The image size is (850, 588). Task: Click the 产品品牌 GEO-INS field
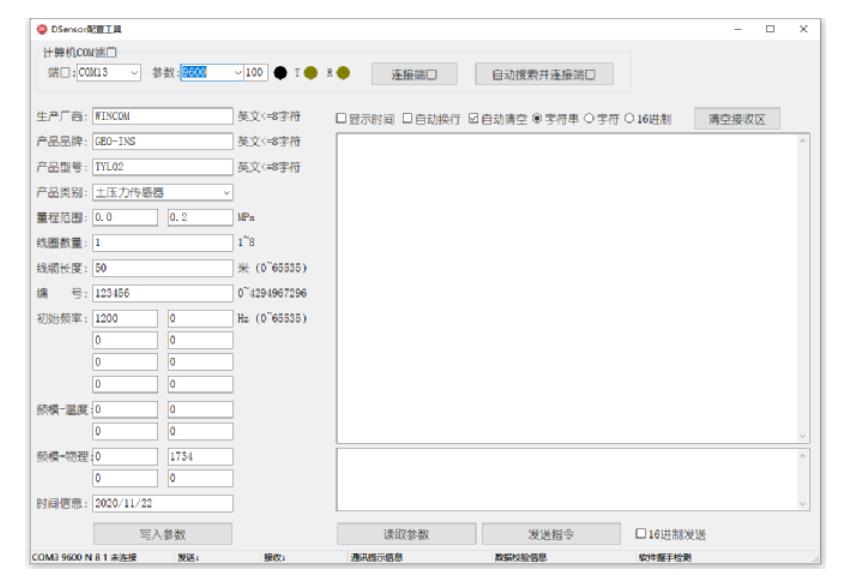pos(163,141)
